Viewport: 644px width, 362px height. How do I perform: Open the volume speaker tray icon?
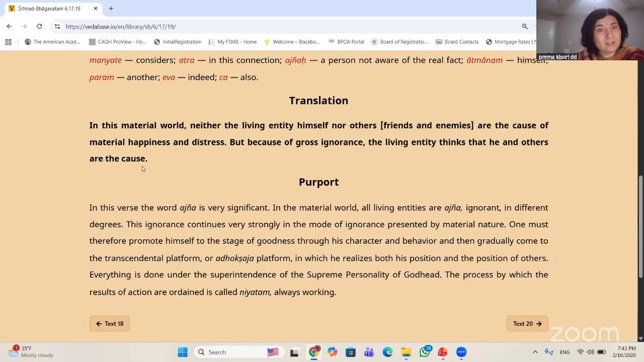(x=591, y=352)
